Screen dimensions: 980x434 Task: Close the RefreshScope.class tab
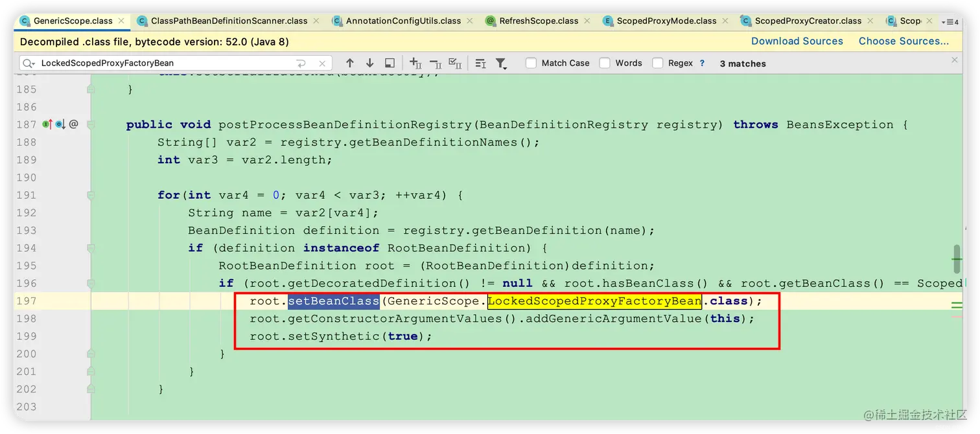click(587, 21)
